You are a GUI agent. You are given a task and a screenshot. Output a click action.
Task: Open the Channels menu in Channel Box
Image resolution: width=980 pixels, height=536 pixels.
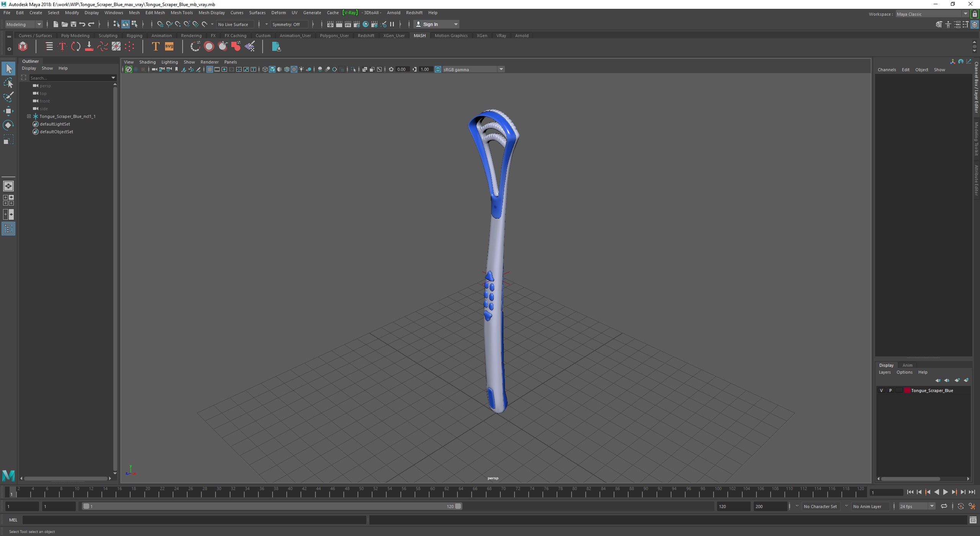887,70
